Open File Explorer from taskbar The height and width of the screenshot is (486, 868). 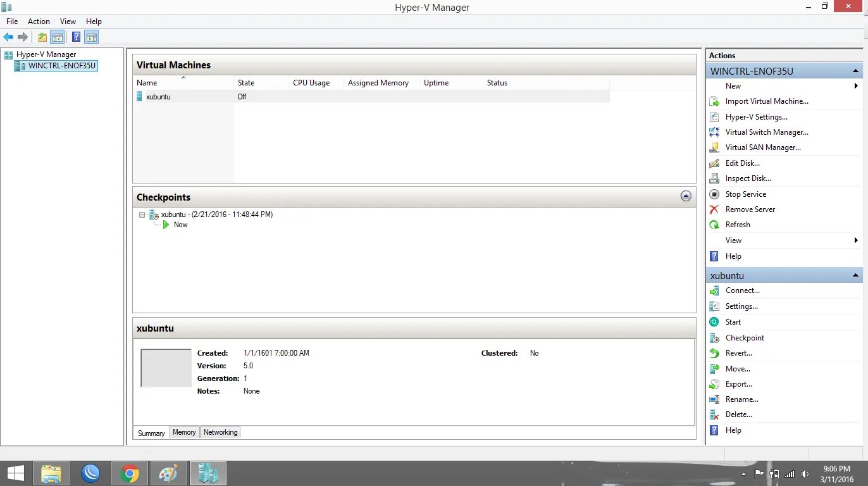pyautogui.click(x=51, y=473)
